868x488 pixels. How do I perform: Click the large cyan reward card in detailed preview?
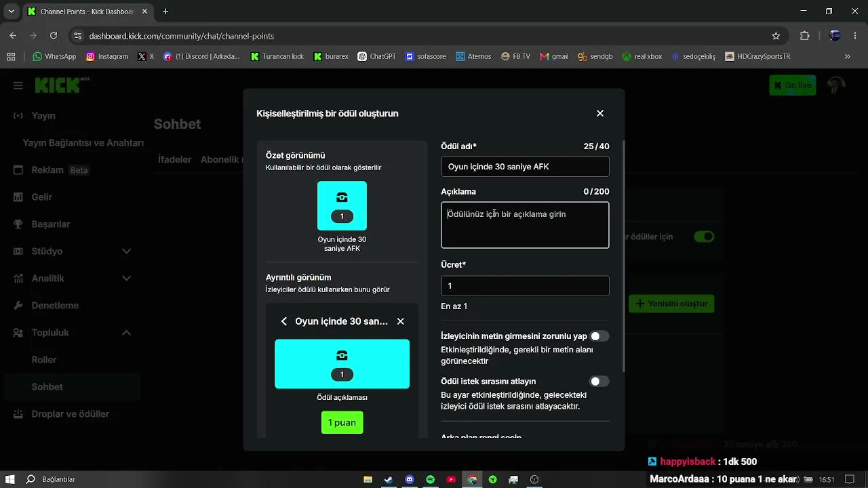click(342, 364)
